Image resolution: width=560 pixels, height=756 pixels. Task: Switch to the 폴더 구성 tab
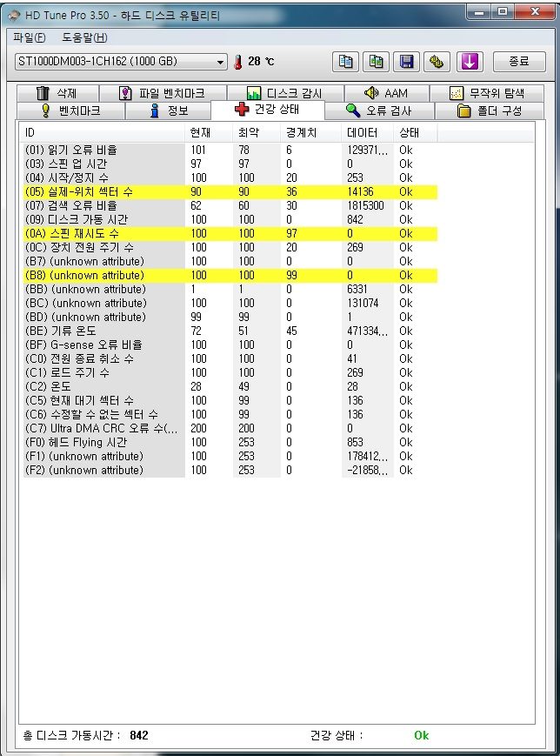[x=490, y=110]
